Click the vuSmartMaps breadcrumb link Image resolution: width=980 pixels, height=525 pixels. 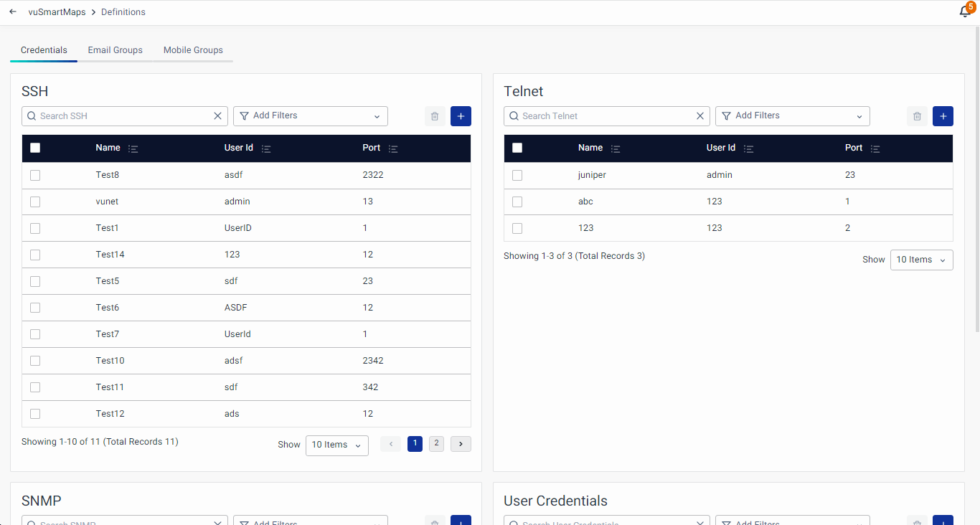(57, 12)
